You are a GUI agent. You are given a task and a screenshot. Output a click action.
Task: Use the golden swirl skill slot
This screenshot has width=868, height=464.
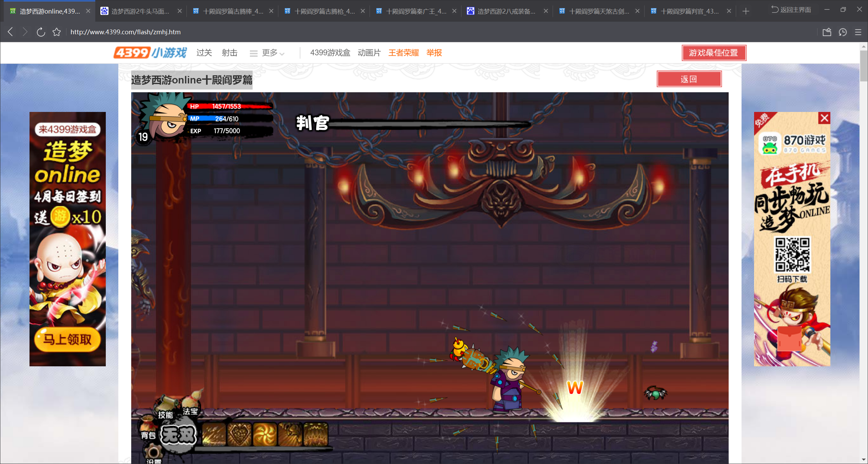coord(265,434)
